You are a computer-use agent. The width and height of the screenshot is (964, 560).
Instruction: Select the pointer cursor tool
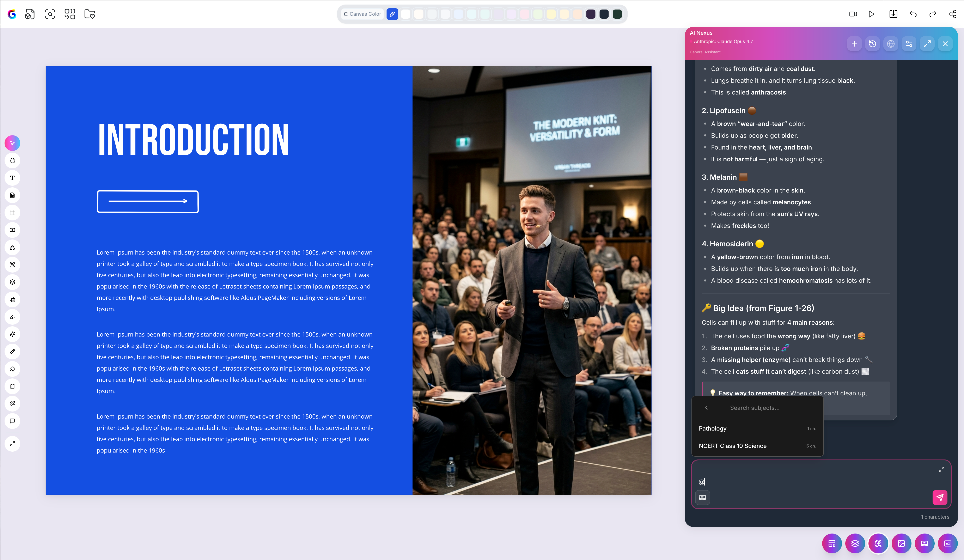(x=12, y=143)
